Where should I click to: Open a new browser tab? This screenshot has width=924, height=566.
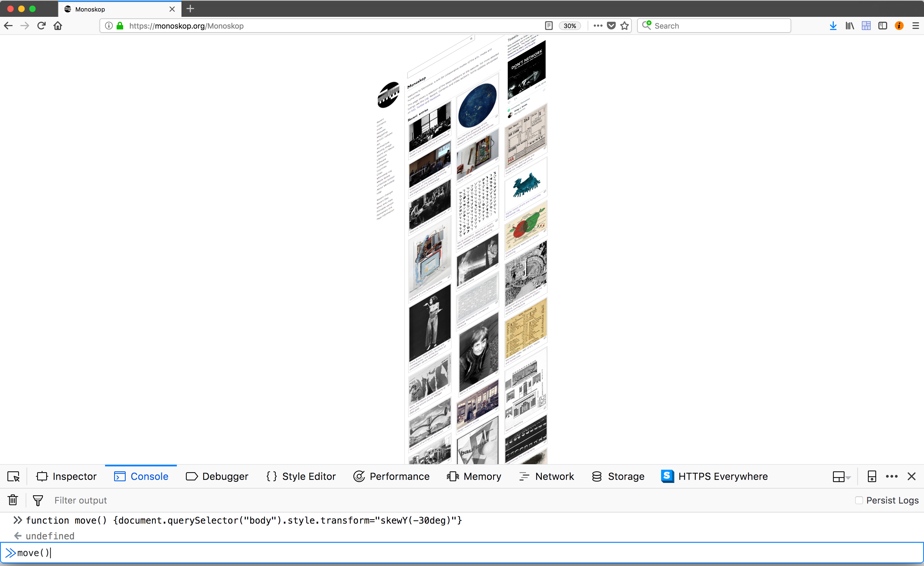tap(190, 9)
